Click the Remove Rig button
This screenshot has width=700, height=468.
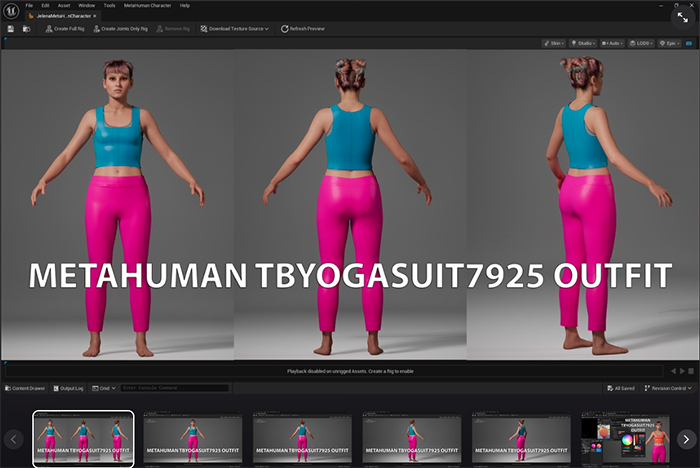(x=173, y=29)
